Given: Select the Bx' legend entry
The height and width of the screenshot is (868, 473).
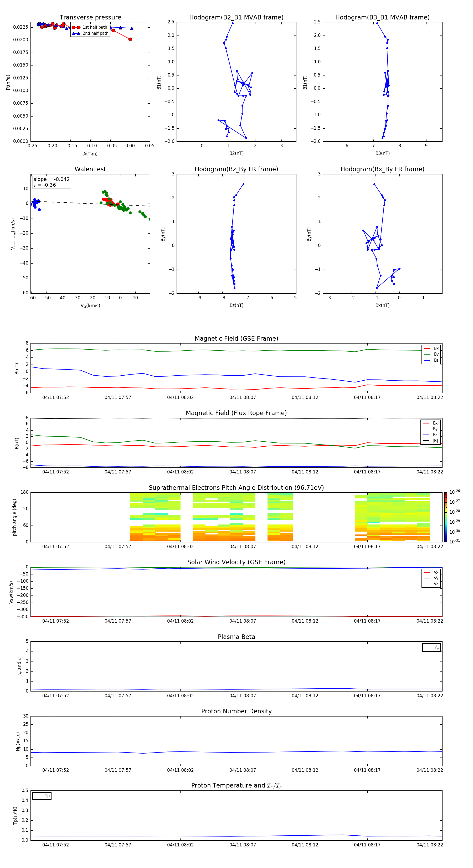Looking at the screenshot, I should (x=431, y=423).
